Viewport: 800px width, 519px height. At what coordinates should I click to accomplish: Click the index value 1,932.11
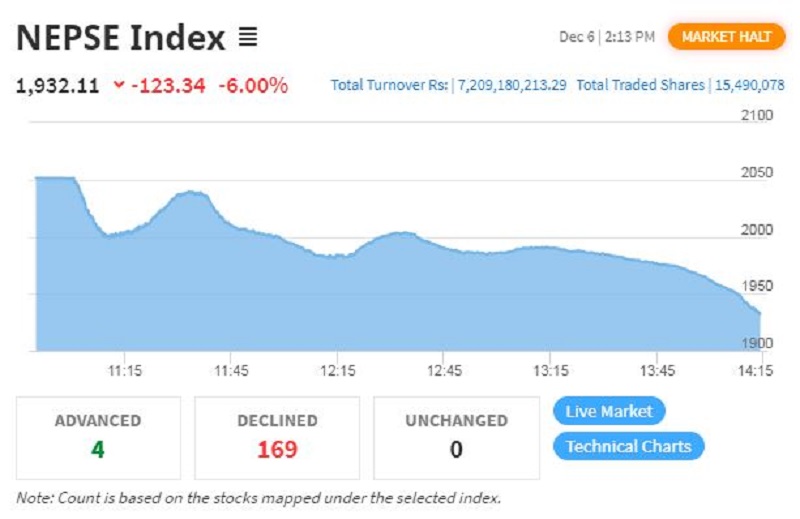click(x=57, y=85)
